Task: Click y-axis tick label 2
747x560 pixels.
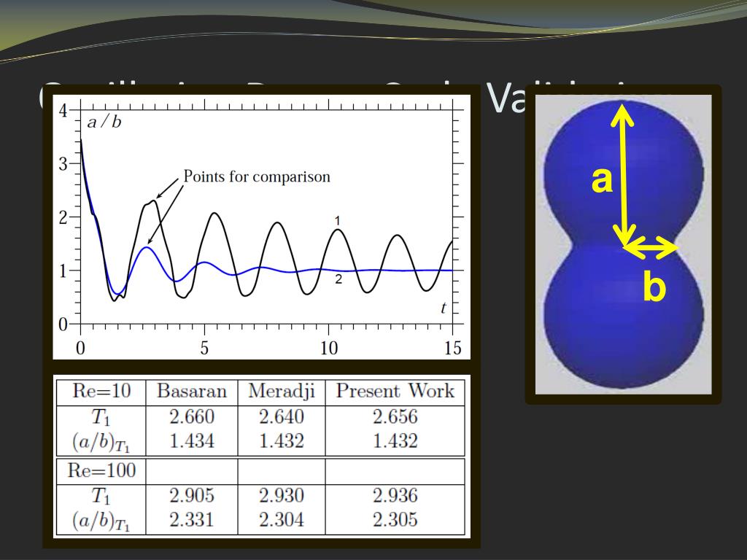Action: click(63, 218)
